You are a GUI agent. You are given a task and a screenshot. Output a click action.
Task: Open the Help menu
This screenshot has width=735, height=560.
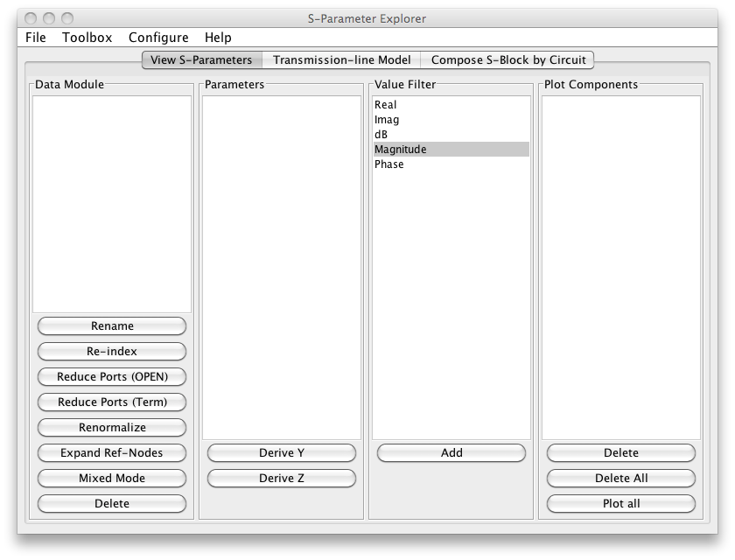click(218, 38)
